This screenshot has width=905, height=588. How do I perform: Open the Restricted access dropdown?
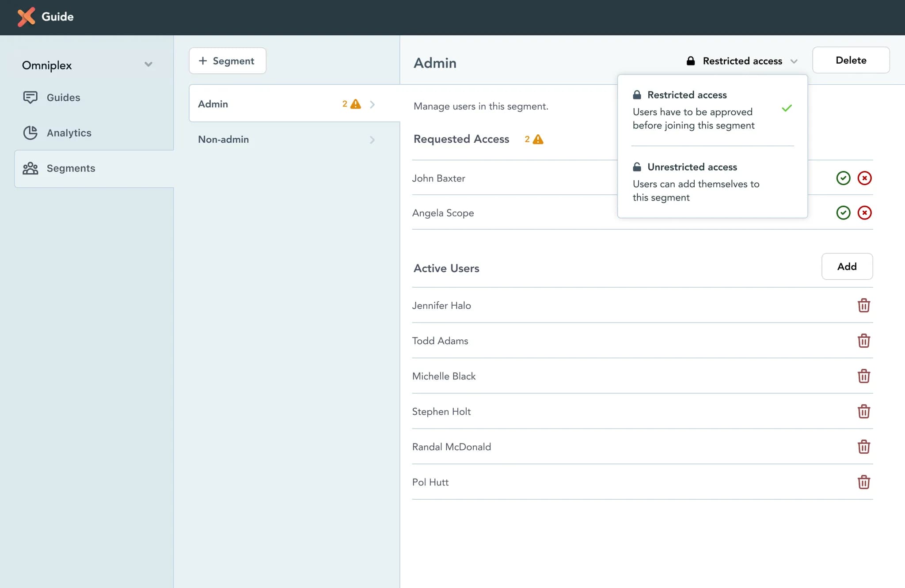pyautogui.click(x=742, y=60)
